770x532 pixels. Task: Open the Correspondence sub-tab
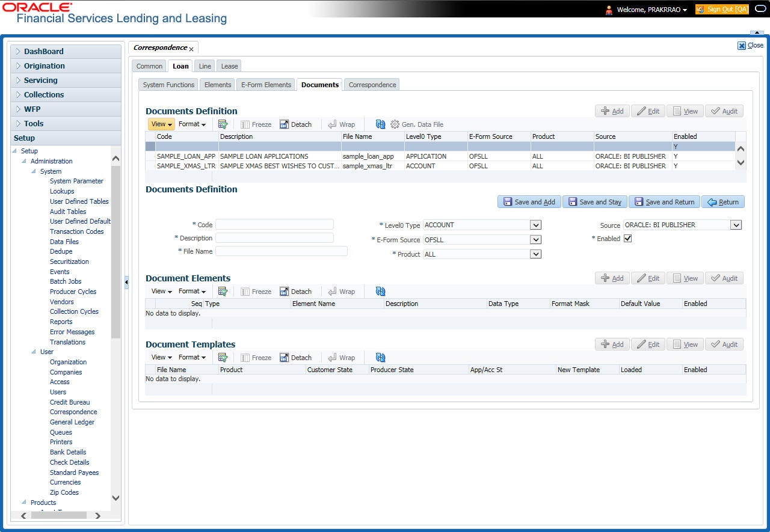pyautogui.click(x=372, y=85)
